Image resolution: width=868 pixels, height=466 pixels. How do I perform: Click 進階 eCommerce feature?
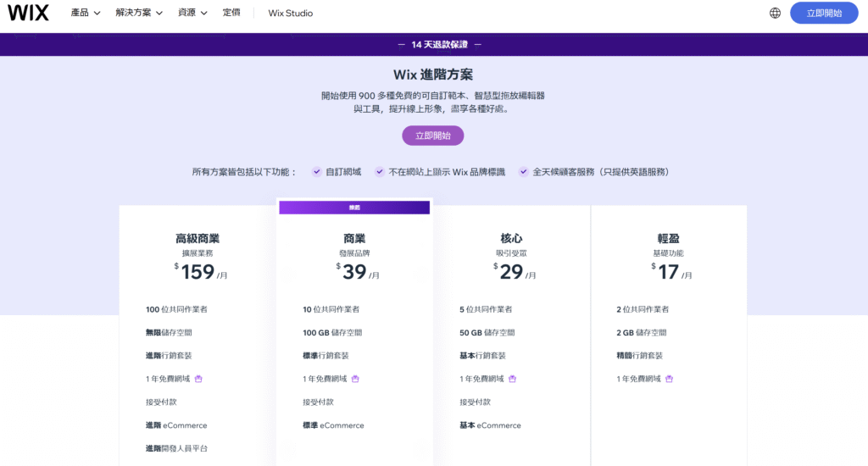[x=176, y=425]
